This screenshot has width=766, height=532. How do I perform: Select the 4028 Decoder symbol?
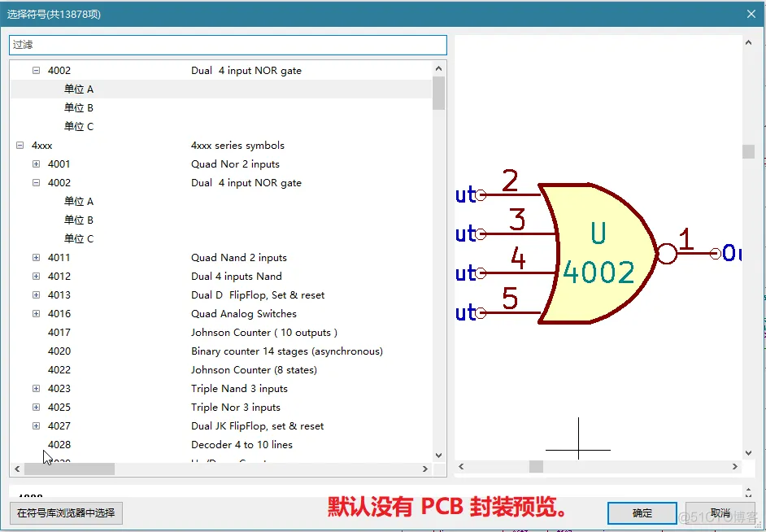(x=221, y=445)
